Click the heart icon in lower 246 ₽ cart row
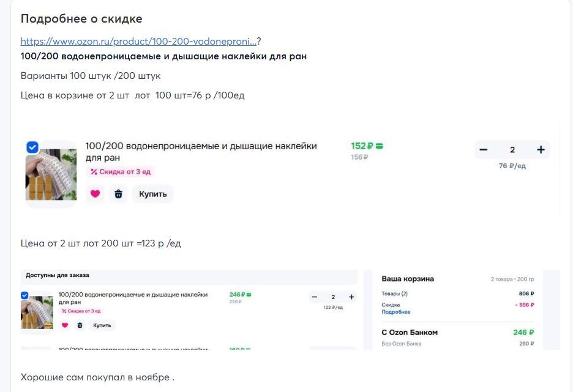 click(x=65, y=325)
